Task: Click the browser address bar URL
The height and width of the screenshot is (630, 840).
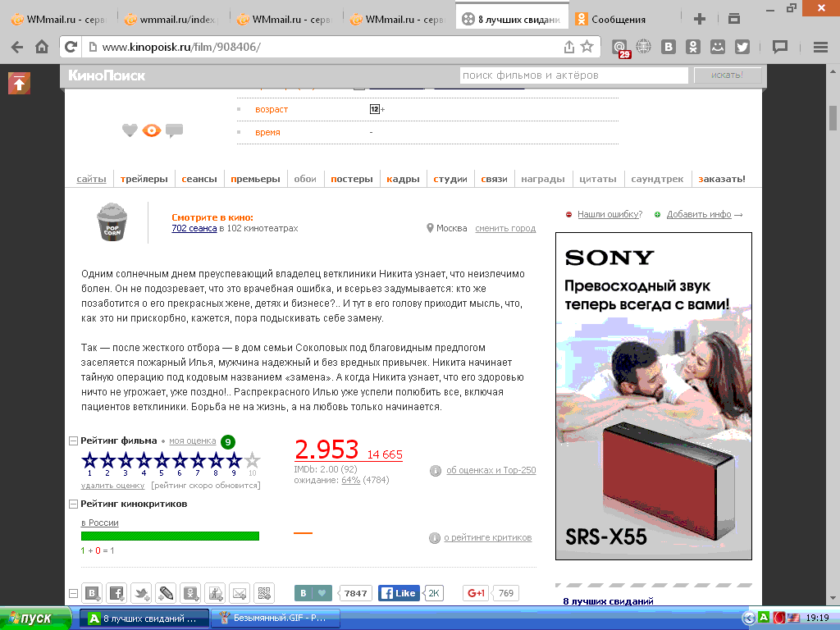Action: 181,47
